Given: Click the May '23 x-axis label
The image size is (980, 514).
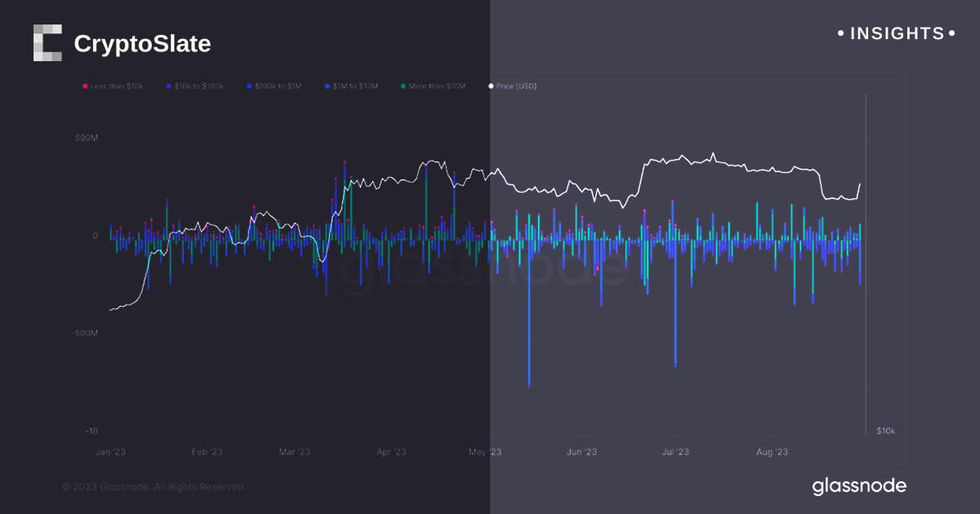Looking at the screenshot, I should coord(486,451).
